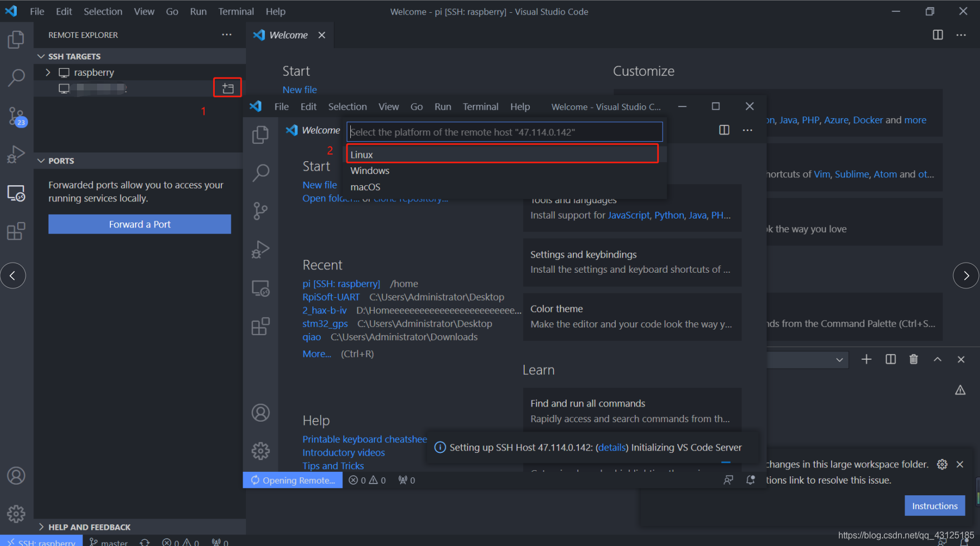Choose macOS as remote platform
Viewport: 980px width, 546px height.
pos(506,187)
